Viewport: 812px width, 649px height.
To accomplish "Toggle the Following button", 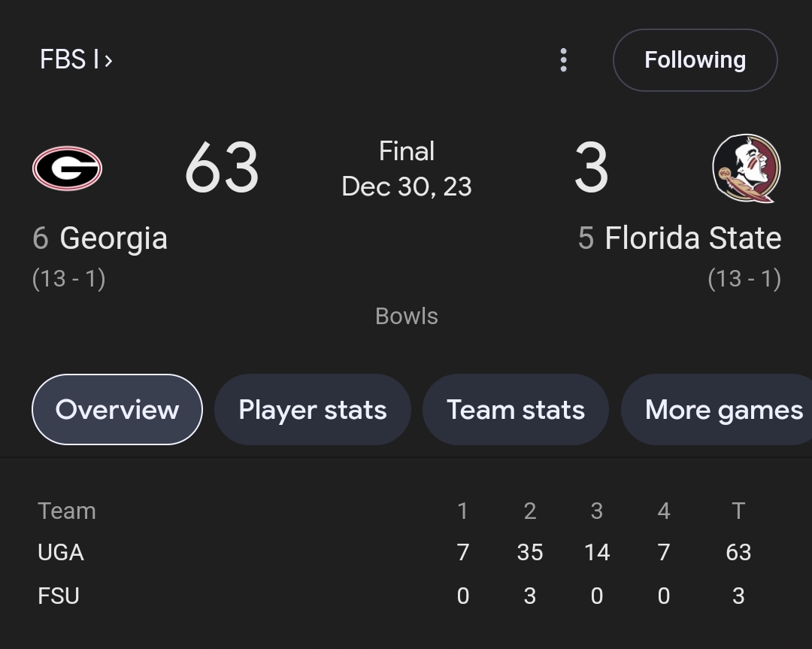I will point(695,60).
